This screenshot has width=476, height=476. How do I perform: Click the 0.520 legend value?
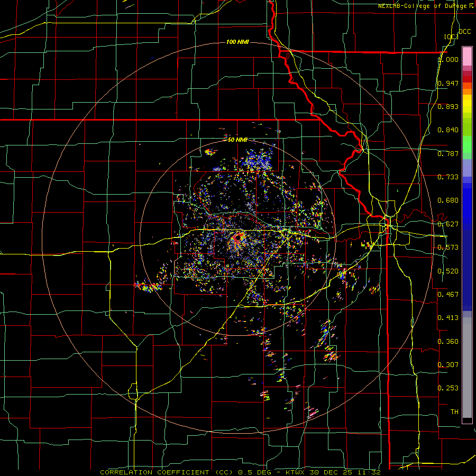(448, 271)
